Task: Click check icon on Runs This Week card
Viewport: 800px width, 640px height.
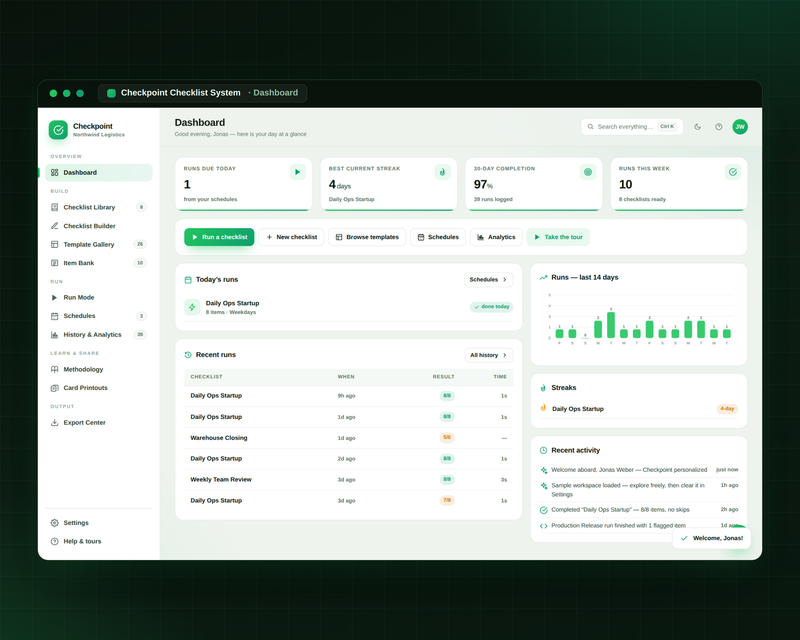Action: point(733,172)
